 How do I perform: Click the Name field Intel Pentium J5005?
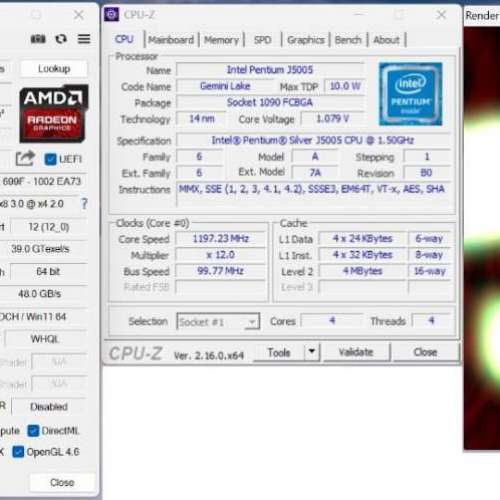[270, 70]
